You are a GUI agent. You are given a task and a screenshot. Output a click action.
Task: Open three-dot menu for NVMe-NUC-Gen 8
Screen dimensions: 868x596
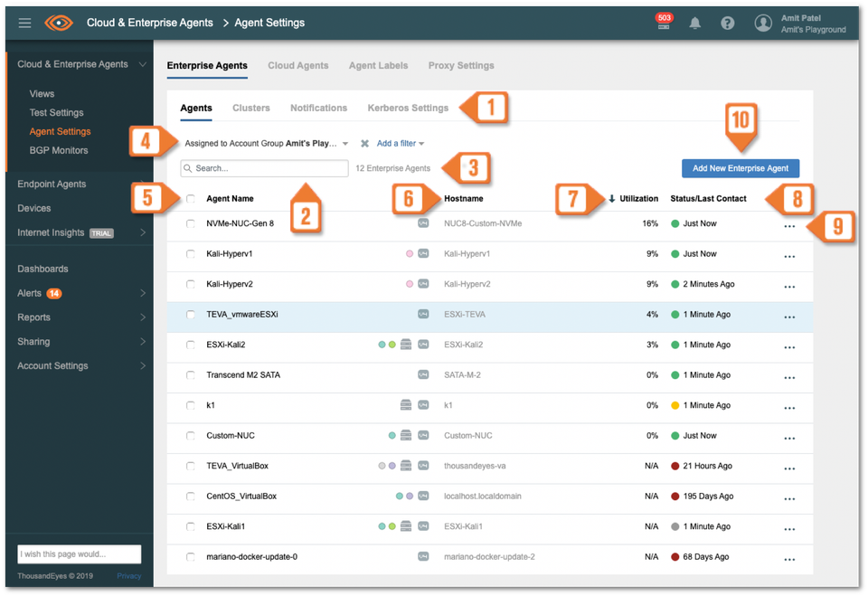point(788,226)
